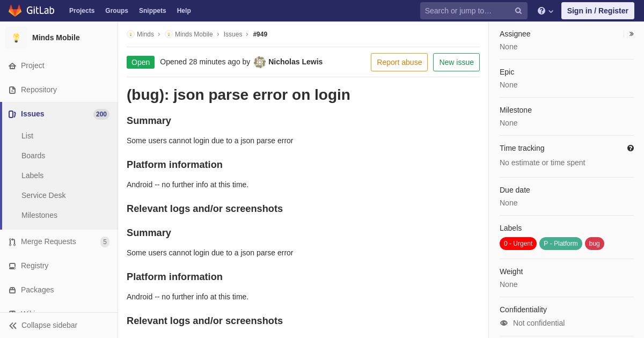This screenshot has height=338, width=644.
Task: Click the issue title json parse error
Action: click(238, 95)
